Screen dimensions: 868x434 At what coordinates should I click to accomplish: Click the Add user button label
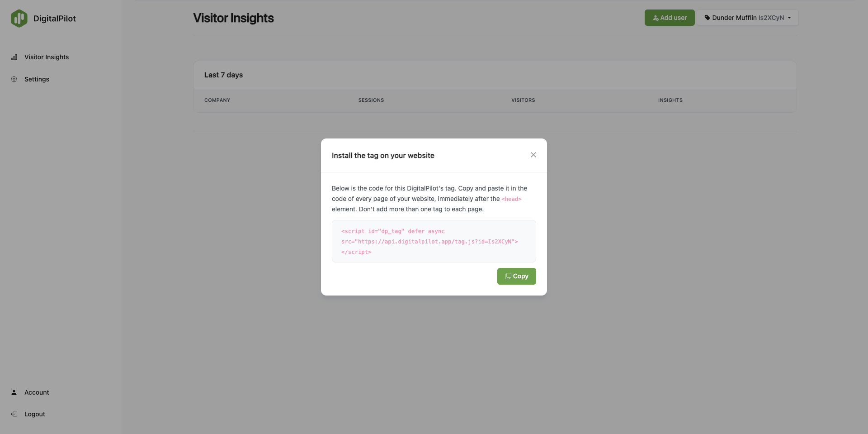(674, 18)
